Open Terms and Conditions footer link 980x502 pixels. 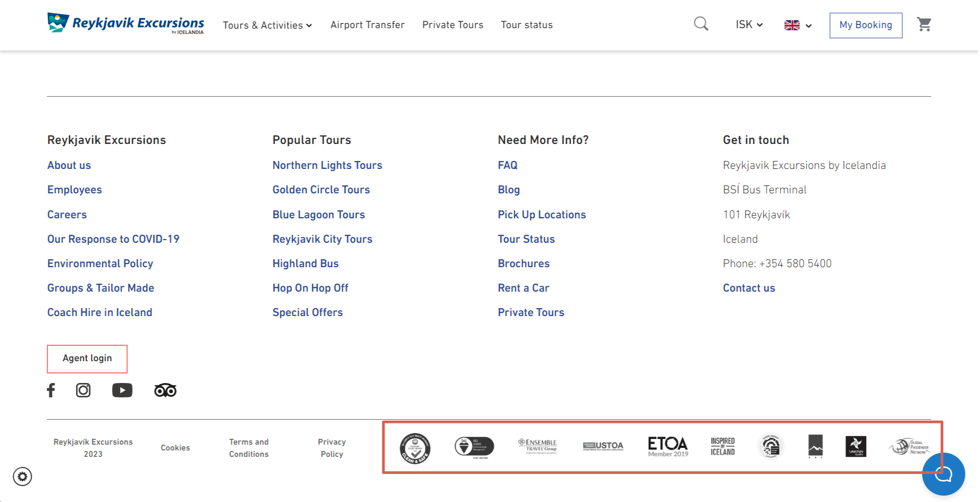(249, 448)
